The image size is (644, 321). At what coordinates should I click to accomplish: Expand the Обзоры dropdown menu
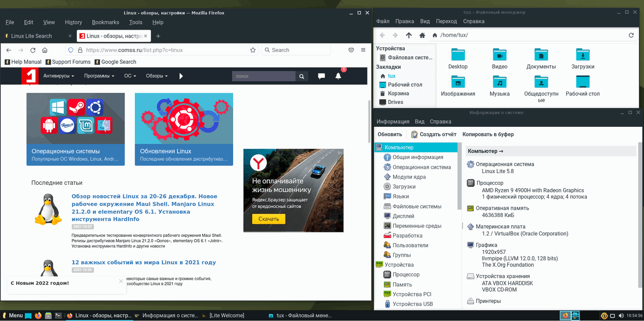pos(157,76)
